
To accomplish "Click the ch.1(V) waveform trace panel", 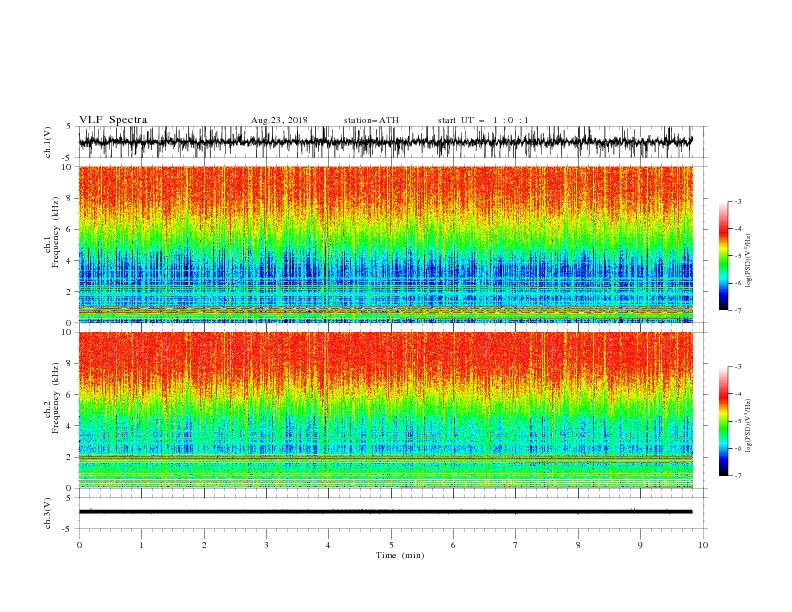I will pos(392,142).
